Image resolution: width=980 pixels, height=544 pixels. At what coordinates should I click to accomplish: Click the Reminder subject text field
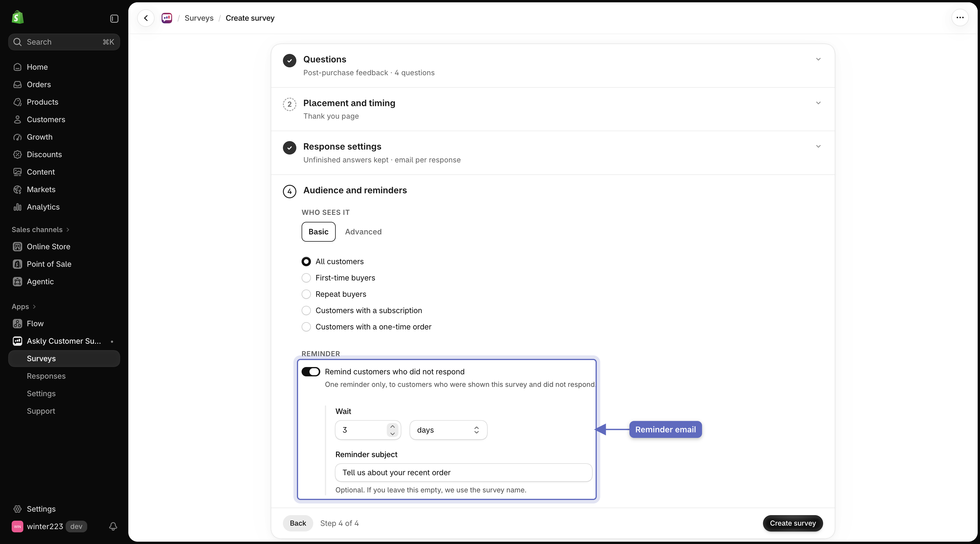[x=463, y=473]
